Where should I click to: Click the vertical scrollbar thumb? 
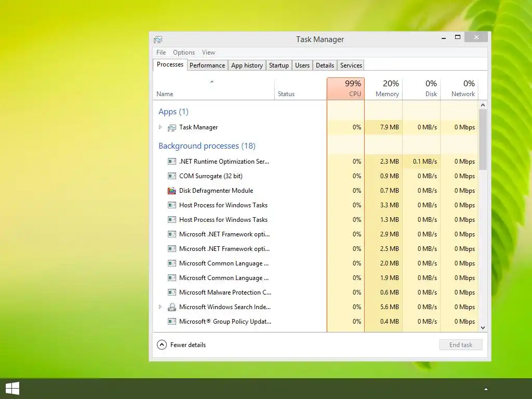(483, 139)
